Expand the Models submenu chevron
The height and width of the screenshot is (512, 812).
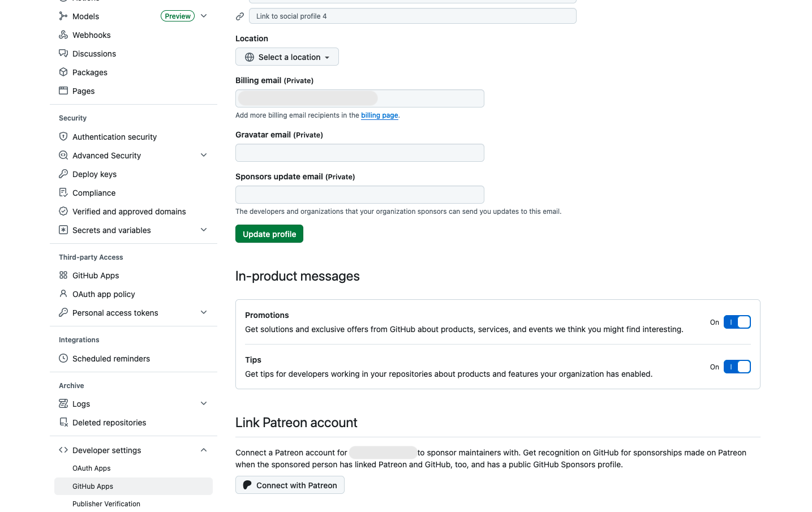[204, 16]
